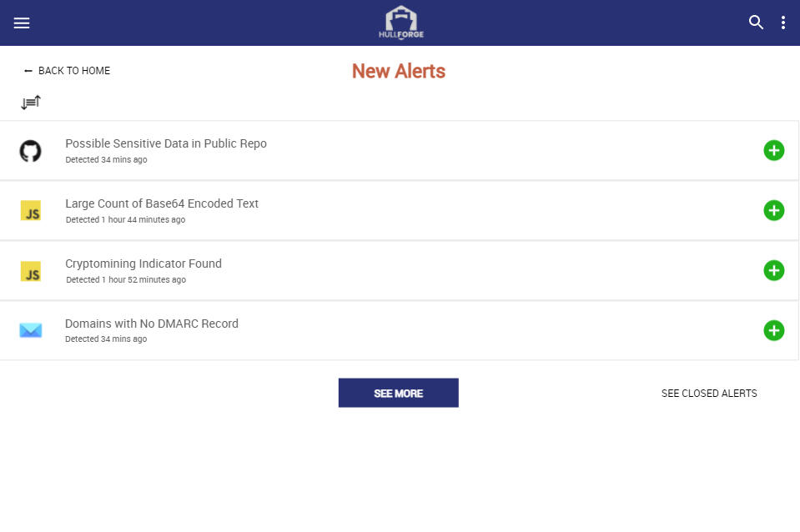Expand the Cryptomining Indicator alert with plus
800x532 pixels.
pos(773,271)
